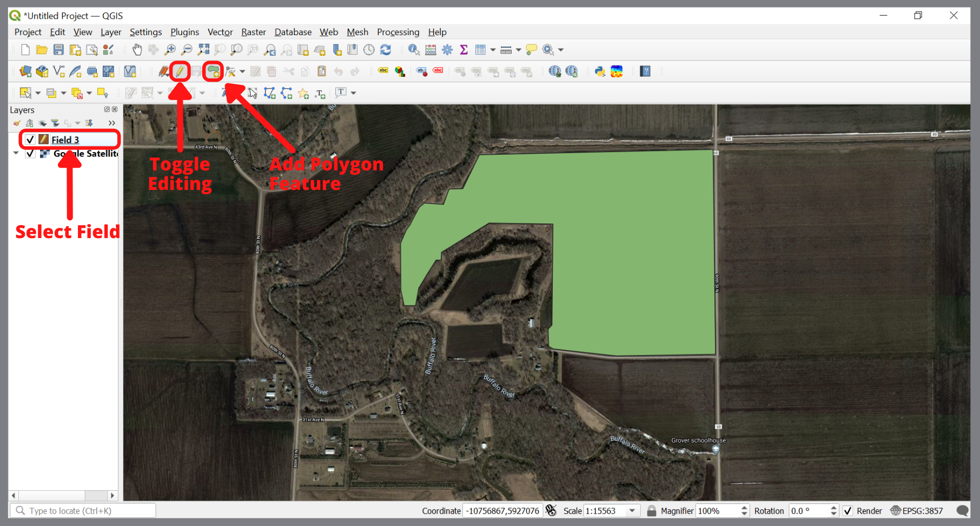Hide the Google Satellite layer
980x526 pixels.
[x=30, y=154]
